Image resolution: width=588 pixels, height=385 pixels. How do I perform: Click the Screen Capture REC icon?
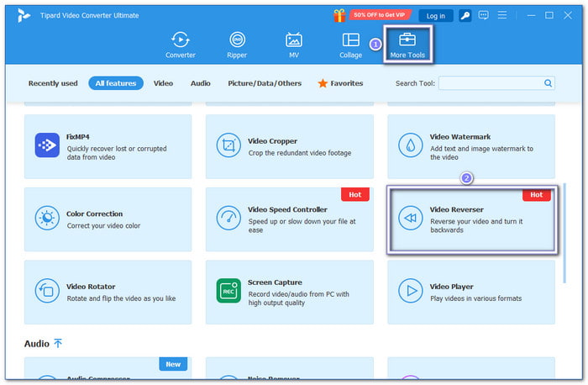[x=228, y=291]
